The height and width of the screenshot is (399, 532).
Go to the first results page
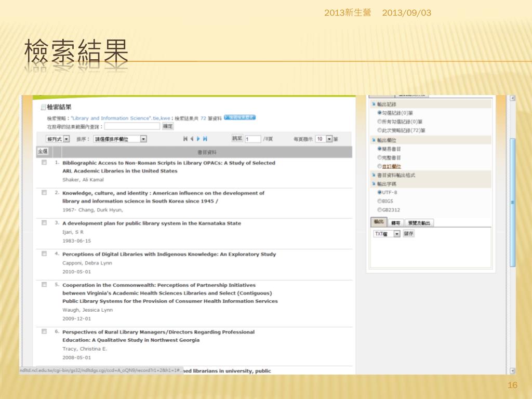point(185,139)
